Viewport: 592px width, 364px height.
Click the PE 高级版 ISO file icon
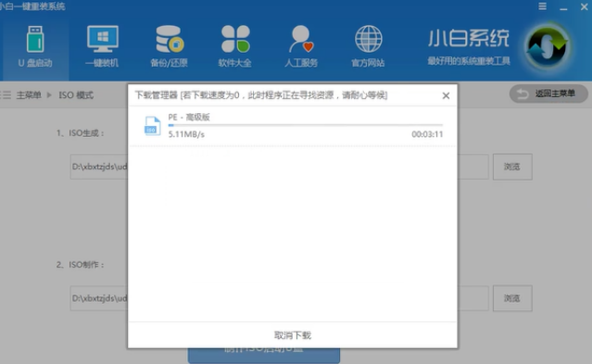point(153,126)
